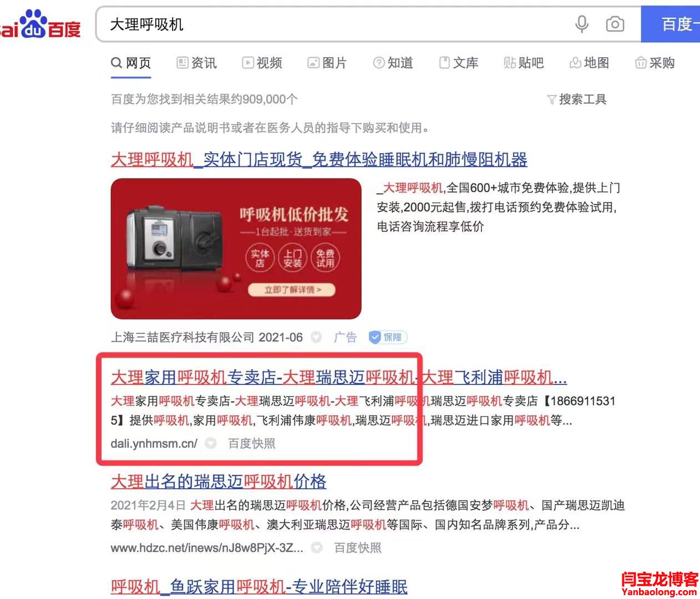Viewport: 700px width, 599px height.
Task: Open image search via camera icon
Action: [615, 24]
